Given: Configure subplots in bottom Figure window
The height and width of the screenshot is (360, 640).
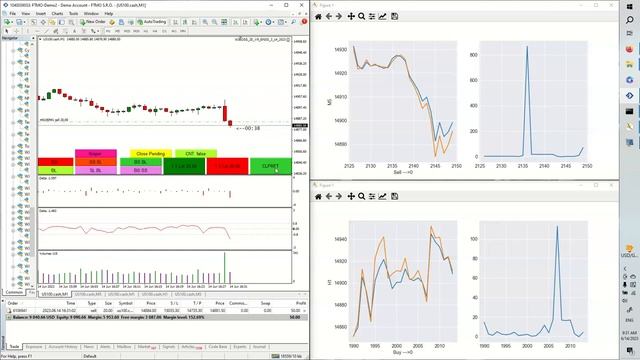Looking at the screenshot, I should 372,196.
